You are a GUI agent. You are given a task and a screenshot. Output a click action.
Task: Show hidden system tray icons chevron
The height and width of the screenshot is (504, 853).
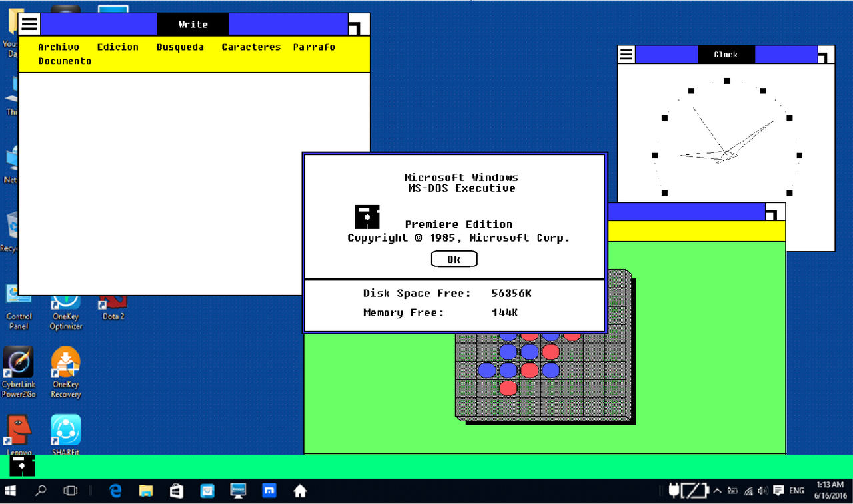(717, 491)
